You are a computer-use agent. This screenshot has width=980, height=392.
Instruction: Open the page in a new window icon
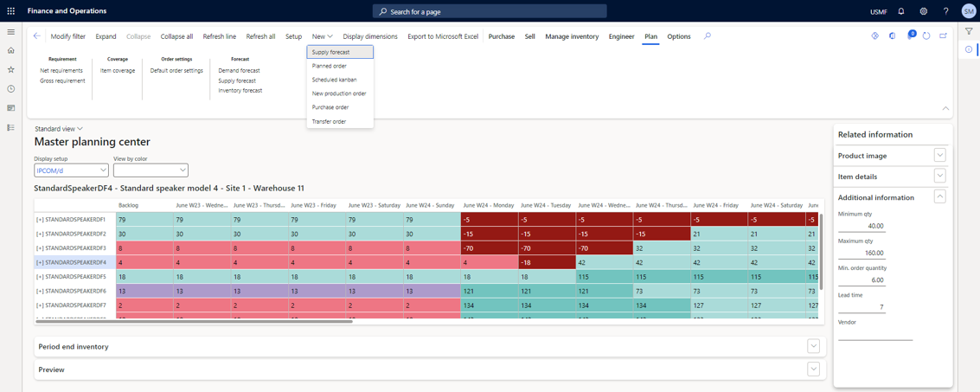click(943, 36)
